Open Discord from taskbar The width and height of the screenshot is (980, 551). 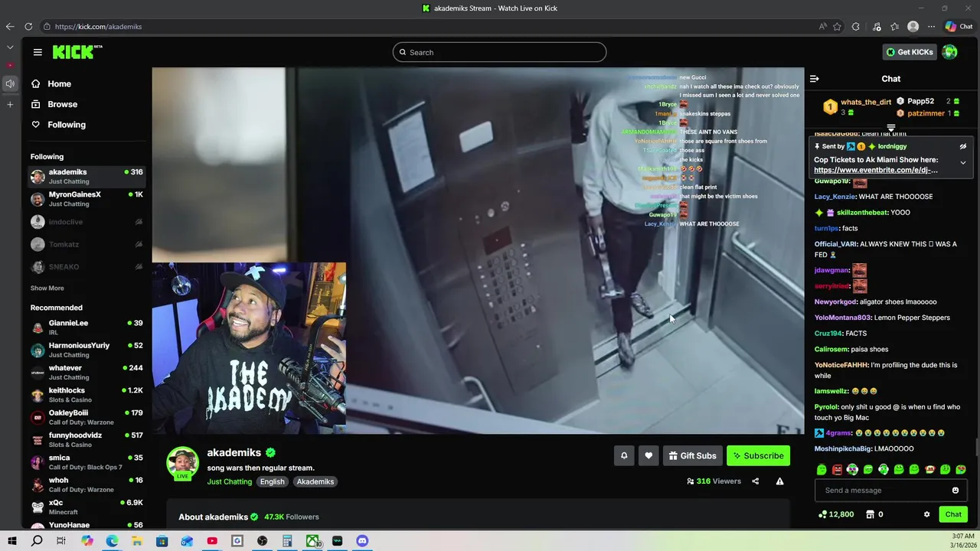[362, 541]
